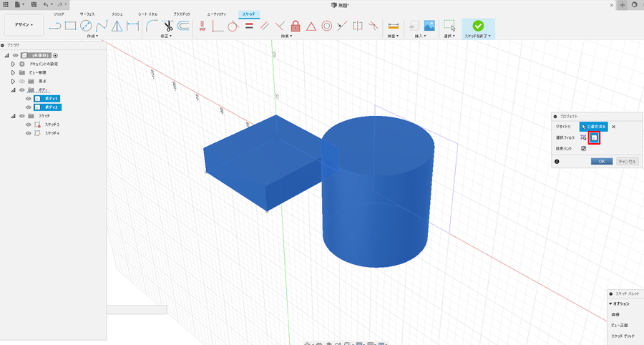Switch to the プラスチック tab
The width and height of the screenshot is (644, 345).
(x=182, y=14)
